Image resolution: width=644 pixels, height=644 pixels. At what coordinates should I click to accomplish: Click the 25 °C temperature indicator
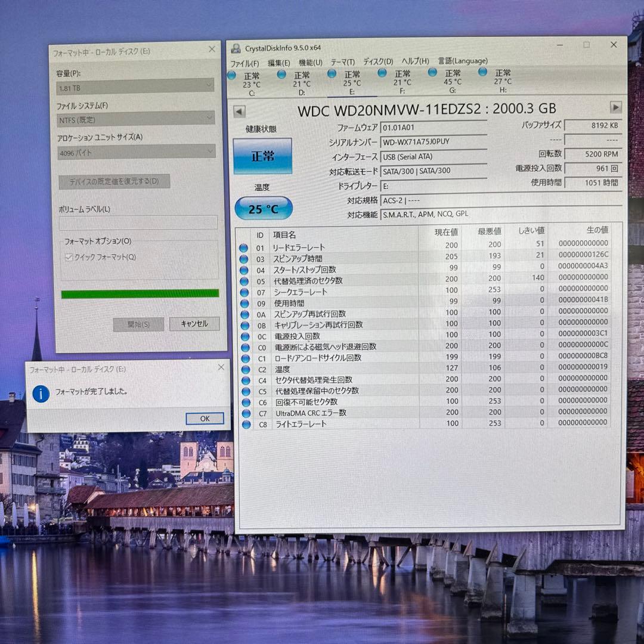tap(264, 208)
